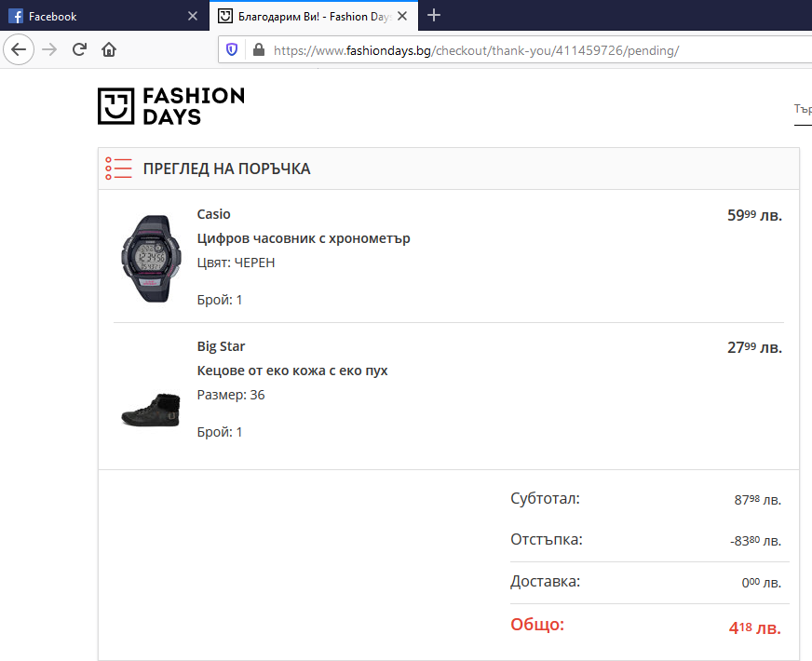Click the tracking protection shield icon
This screenshot has width=812, height=661.
tap(232, 50)
